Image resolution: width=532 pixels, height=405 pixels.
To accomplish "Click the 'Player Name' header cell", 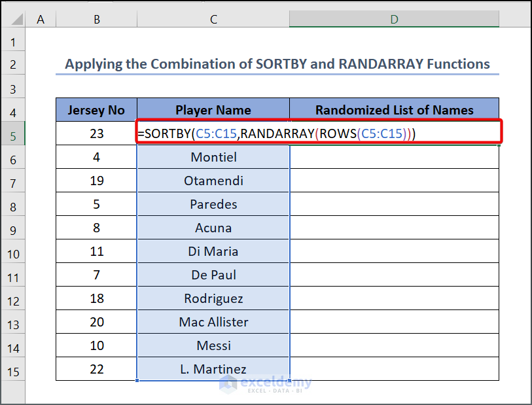I will tap(213, 110).
